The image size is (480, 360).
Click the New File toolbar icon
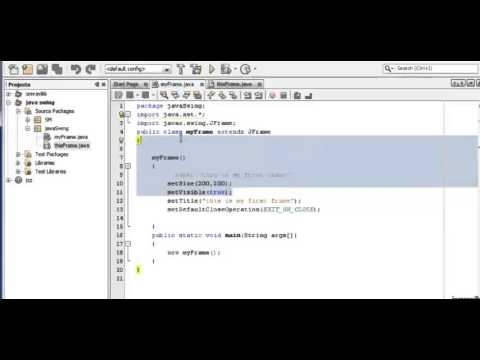click(x=14, y=69)
